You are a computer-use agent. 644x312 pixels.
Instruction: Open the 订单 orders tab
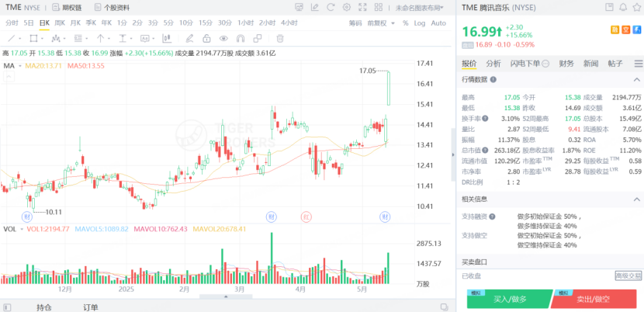[90, 307]
